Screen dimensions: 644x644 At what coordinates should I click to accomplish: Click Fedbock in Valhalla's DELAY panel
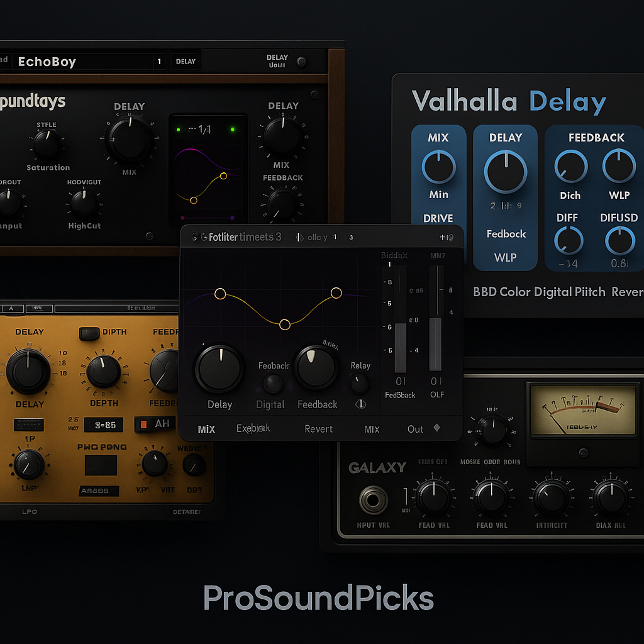506,234
